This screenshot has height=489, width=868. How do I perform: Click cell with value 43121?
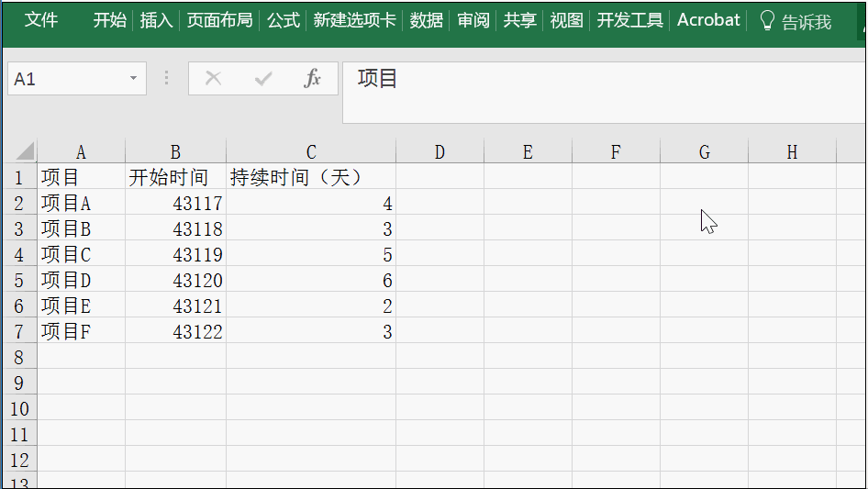click(x=175, y=306)
